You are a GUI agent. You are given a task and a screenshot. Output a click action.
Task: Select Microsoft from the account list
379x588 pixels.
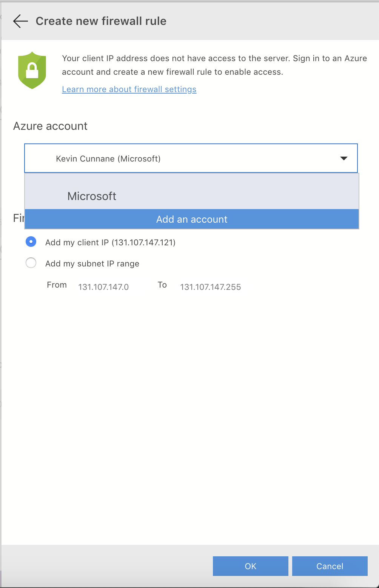tap(91, 196)
